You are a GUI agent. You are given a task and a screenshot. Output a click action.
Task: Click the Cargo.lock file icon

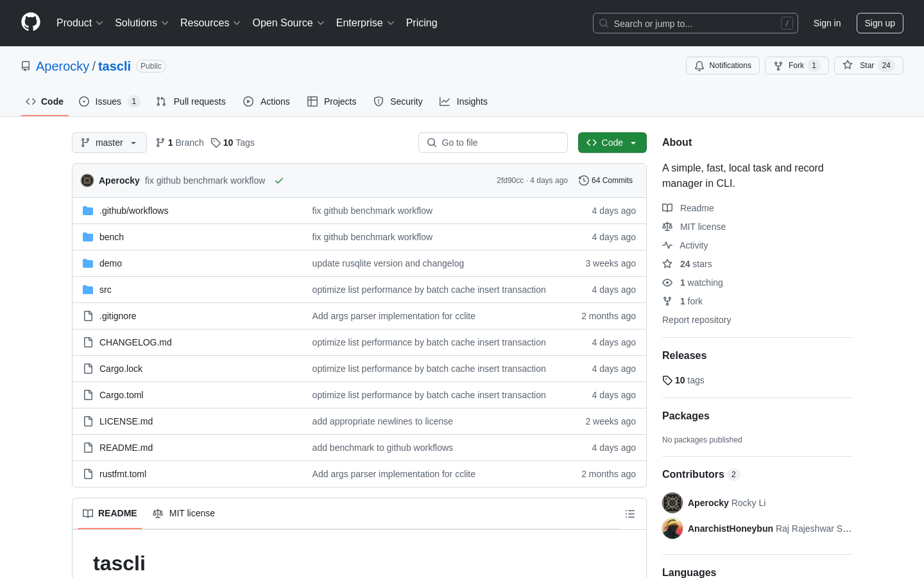click(x=88, y=369)
